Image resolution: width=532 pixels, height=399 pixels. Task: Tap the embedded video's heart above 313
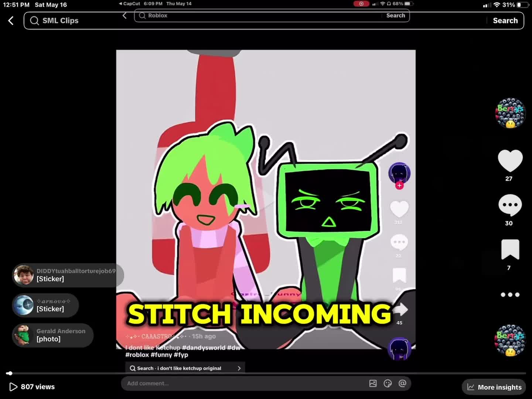pyautogui.click(x=399, y=209)
